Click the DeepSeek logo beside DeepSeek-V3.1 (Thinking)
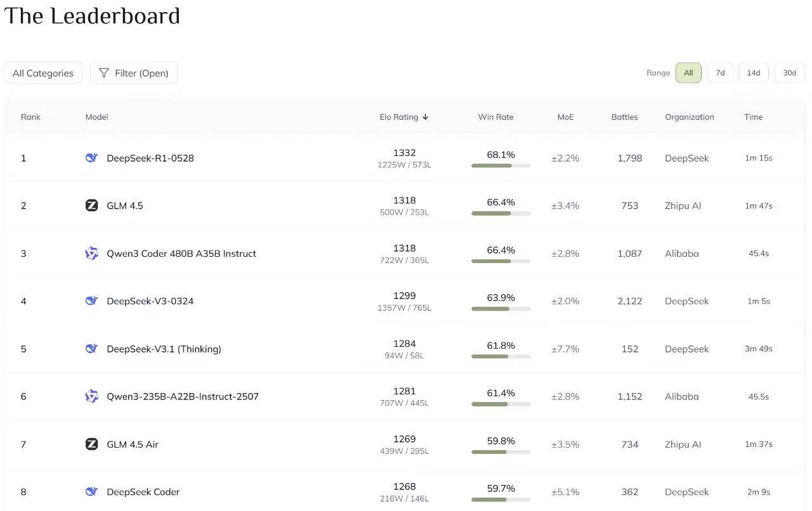812x511 pixels. tap(92, 349)
